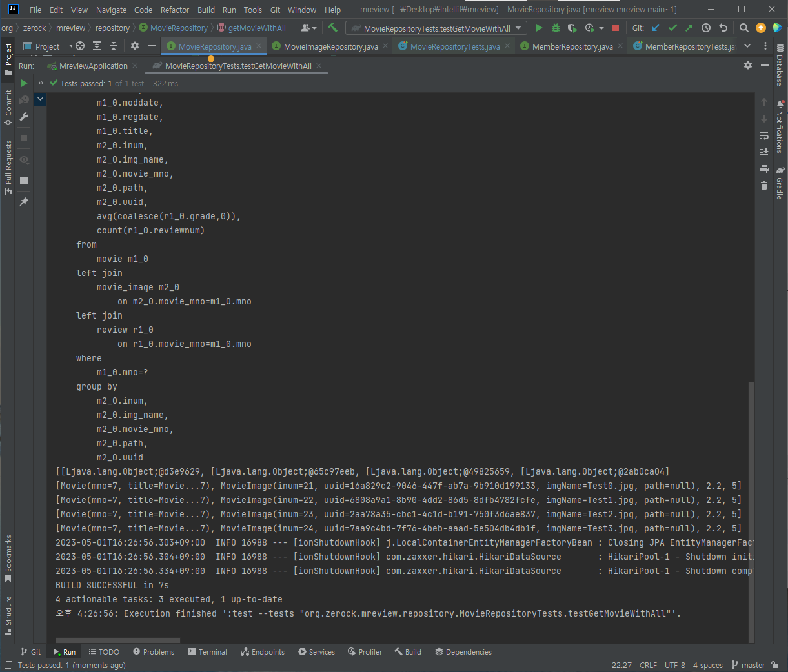This screenshot has width=788, height=672.
Task: Click the orange IDE update icon
Action: (761, 28)
